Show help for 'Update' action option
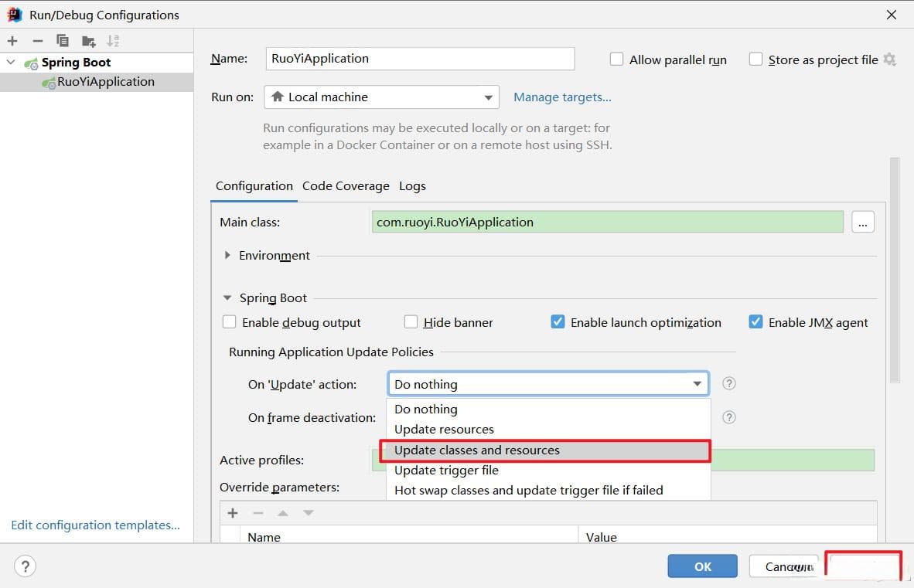The width and height of the screenshot is (914, 588). click(x=728, y=383)
